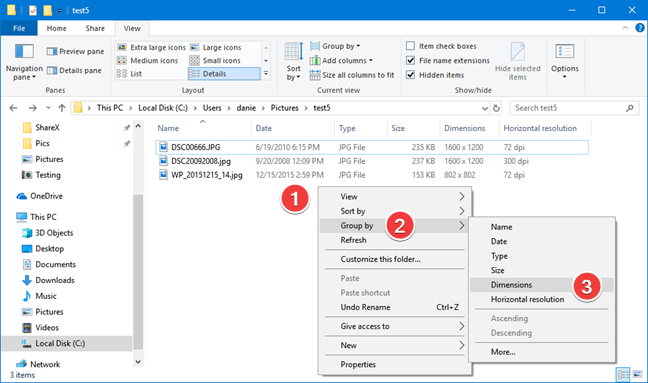648x383 pixels.
Task: Group files by Size in submenu
Action: pyautogui.click(x=542, y=270)
